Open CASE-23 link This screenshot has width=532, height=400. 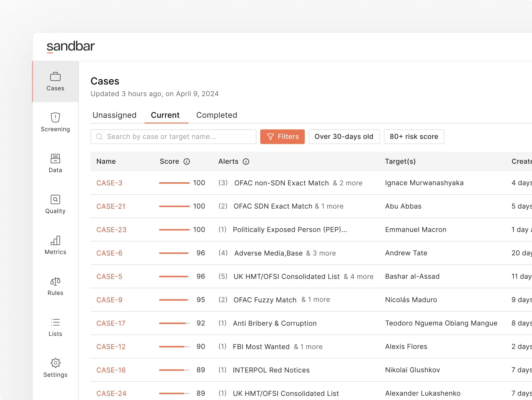point(111,230)
